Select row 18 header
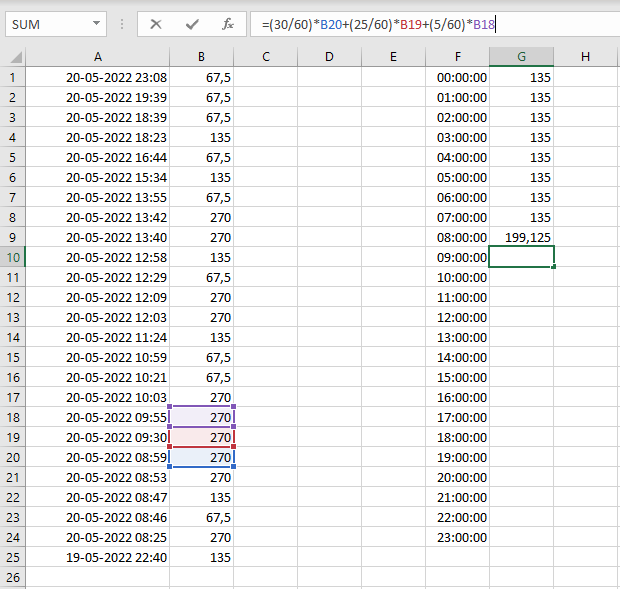 [x=13, y=417]
